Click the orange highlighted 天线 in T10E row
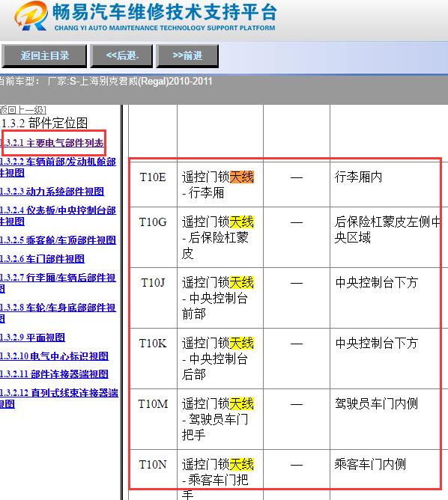The image size is (448, 500). (242, 177)
